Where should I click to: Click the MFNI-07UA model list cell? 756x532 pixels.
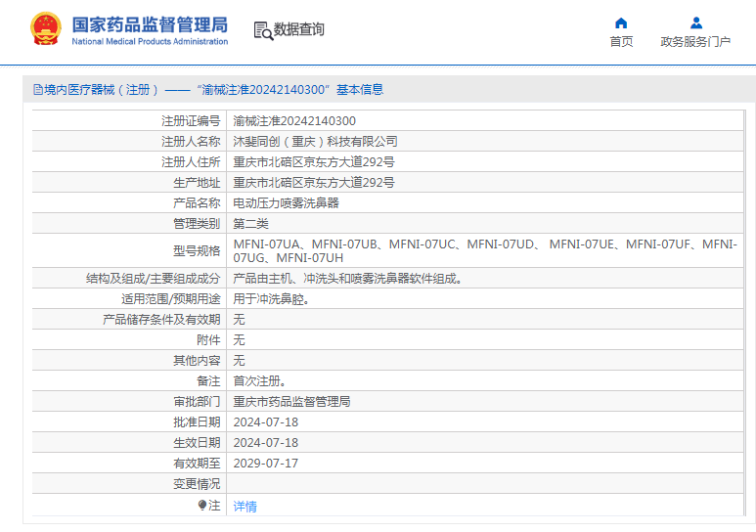click(x=485, y=250)
